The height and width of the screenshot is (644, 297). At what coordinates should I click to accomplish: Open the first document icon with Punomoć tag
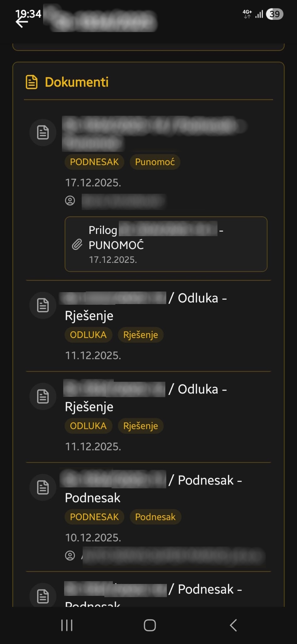(x=43, y=132)
